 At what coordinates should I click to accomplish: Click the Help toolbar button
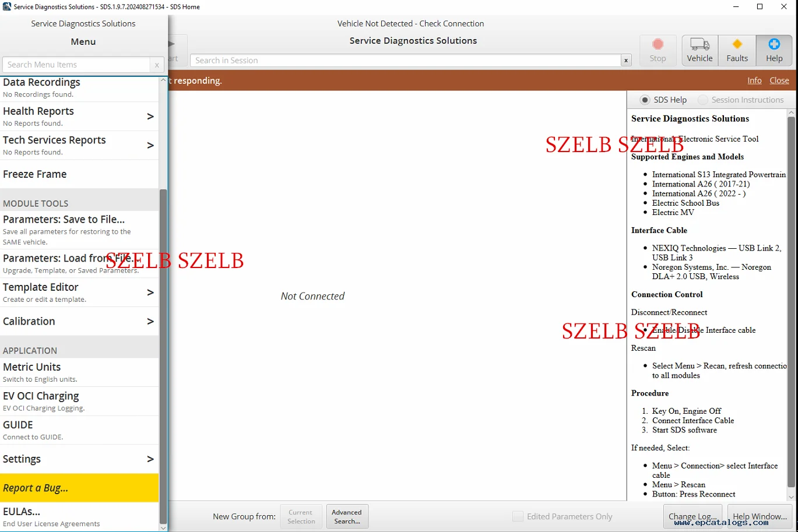click(774, 50)
